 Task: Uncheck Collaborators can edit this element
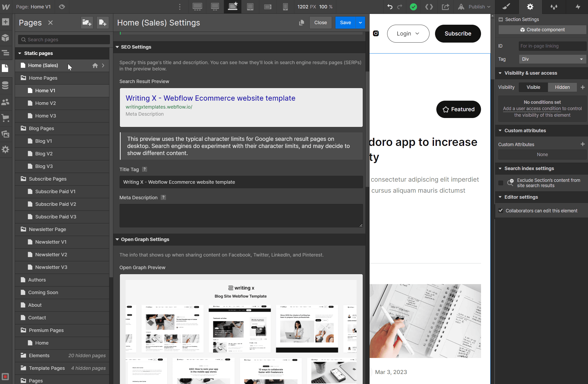pos(501,211)
